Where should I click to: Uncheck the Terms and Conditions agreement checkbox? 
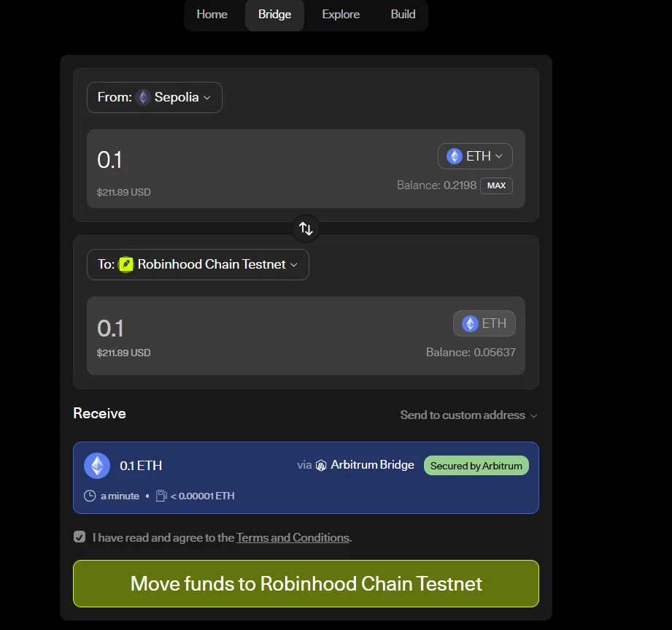click(80, 537)
